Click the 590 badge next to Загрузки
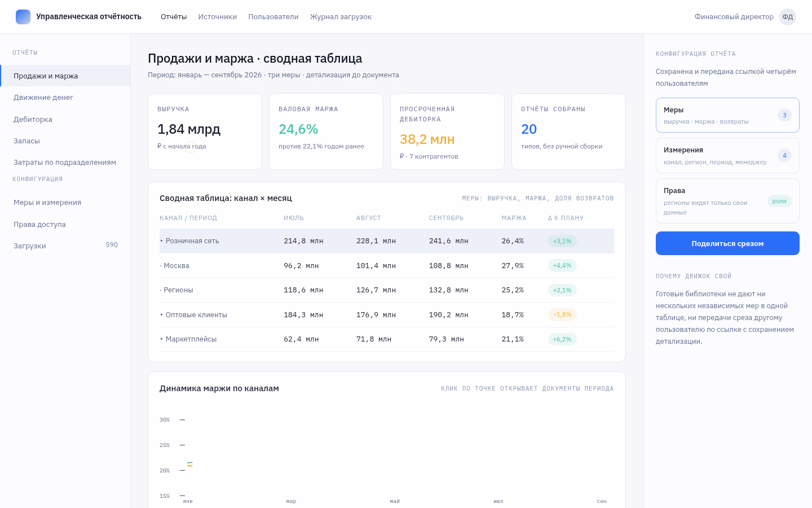 112,245
